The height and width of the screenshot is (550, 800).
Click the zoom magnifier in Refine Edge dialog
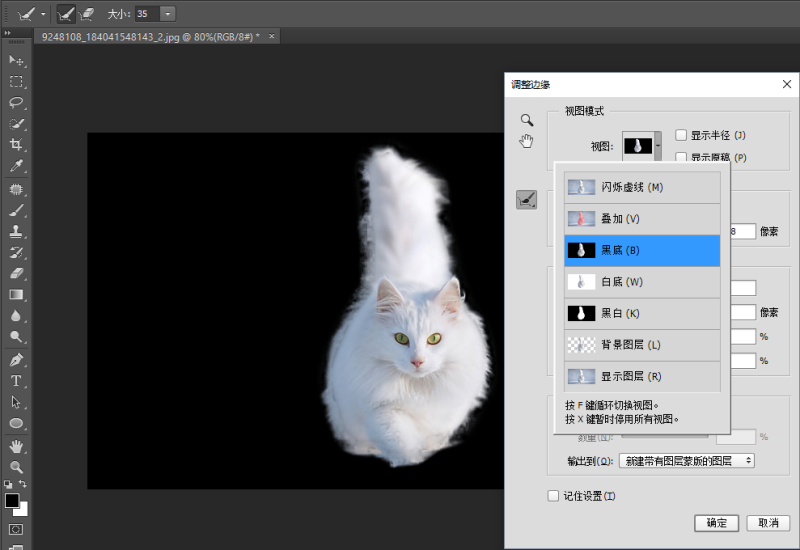coord(527,120)
